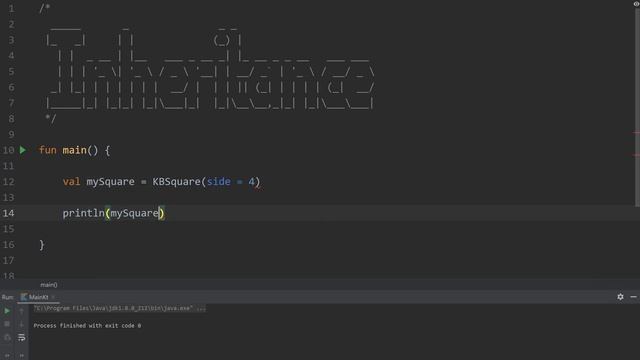
Task: Click the closing brace on line 16
Action: point(42,244)
